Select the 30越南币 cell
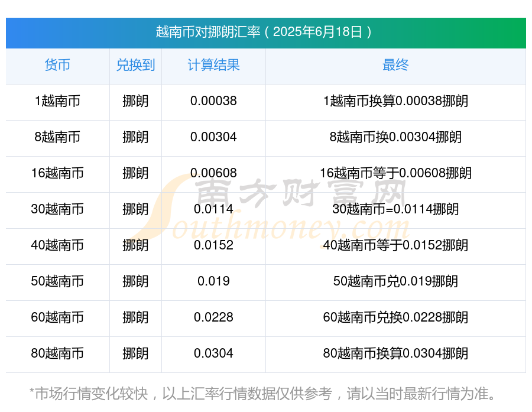The width and height of the screenshot is (532, 412). pyautogui.click(x=57, y=209)
